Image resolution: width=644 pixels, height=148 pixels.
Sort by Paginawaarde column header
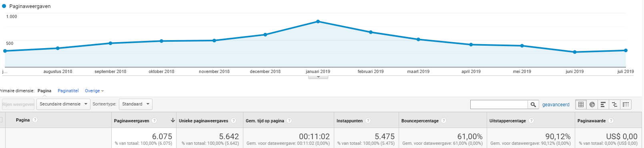pos(592,121)
